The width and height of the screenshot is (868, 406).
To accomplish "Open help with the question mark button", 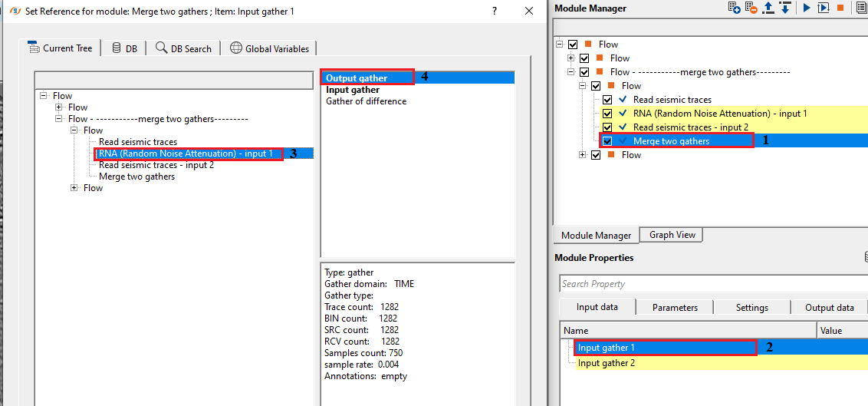I will click(x=495, y=11).
